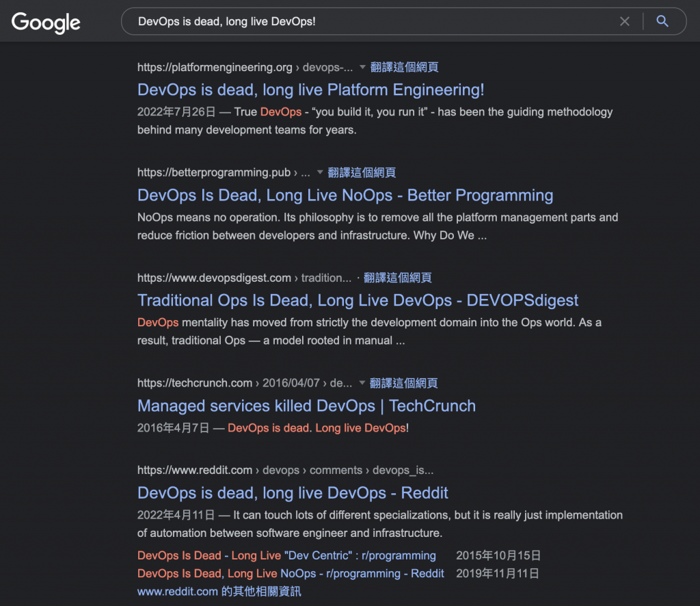Expand dropdown arrow beside platformengineering.org URL
The height and width of the screenshot is (606, 700).
tap(362, 67)
